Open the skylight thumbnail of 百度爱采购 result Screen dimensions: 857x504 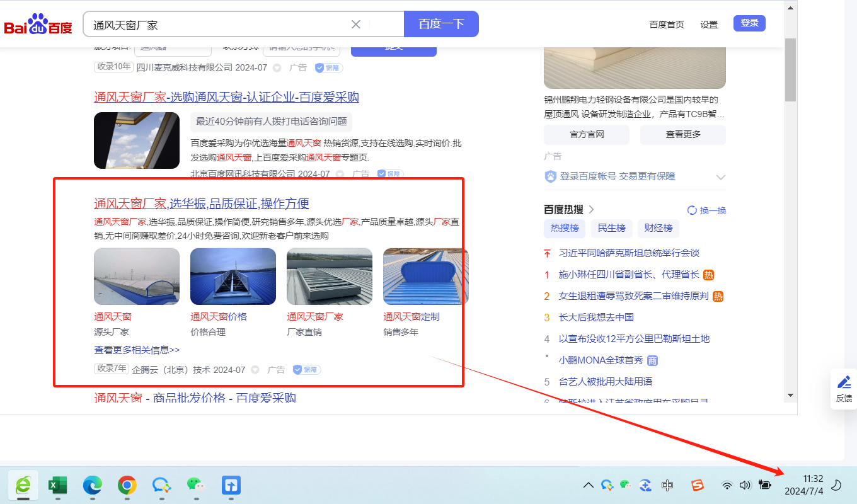137,140
